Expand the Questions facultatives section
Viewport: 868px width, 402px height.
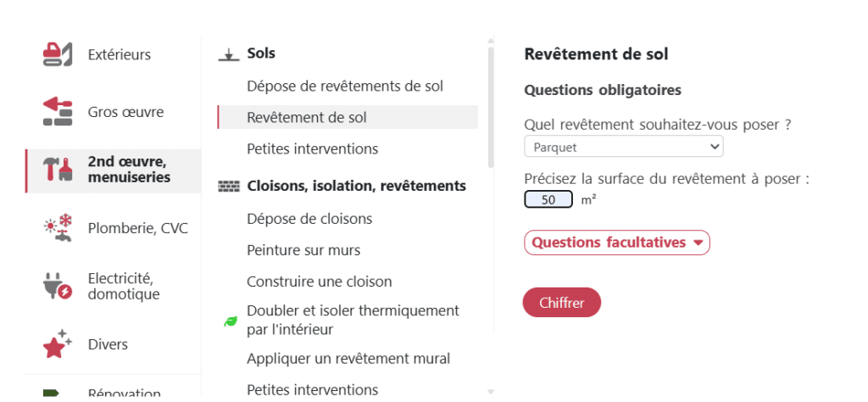616,243
